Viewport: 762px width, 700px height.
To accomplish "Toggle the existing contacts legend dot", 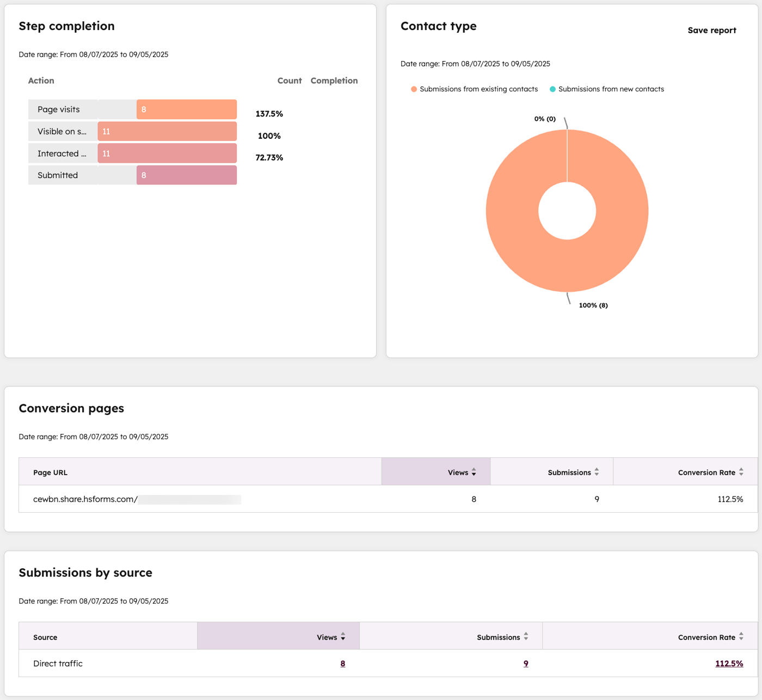I will (x=414, y=89).
